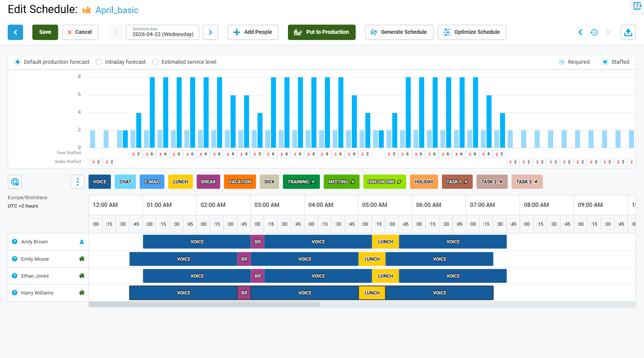
Task: Click Optimize Schedule
Action: click(x=472, y=32)
